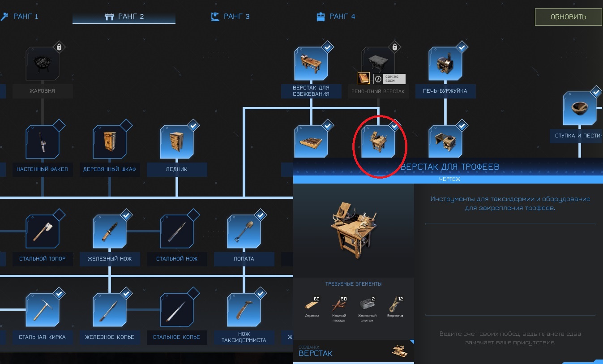This screenshot has height=364, width=603.
Task: Select the Стальная кирка pickaxe blueprint
Action: coord(43,310)
